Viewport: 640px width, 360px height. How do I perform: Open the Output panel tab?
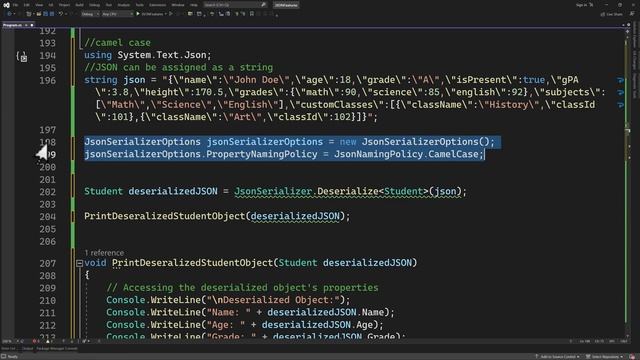27,349
